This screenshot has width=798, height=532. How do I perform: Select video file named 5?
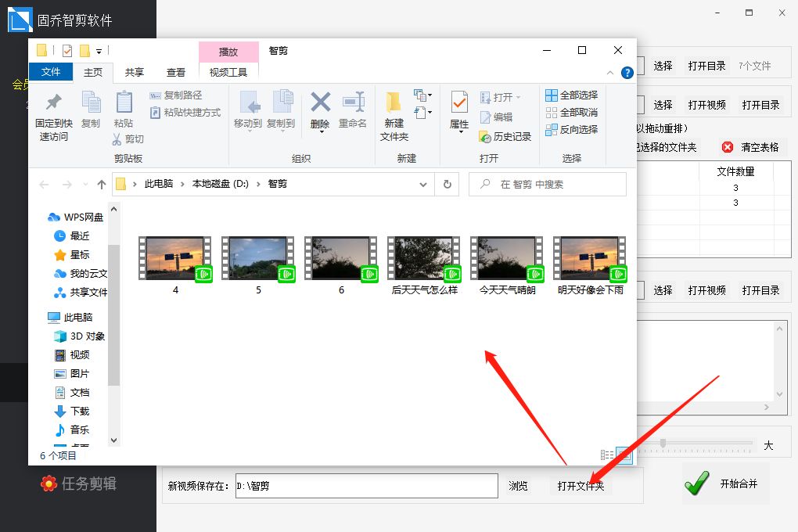[258, 266]
